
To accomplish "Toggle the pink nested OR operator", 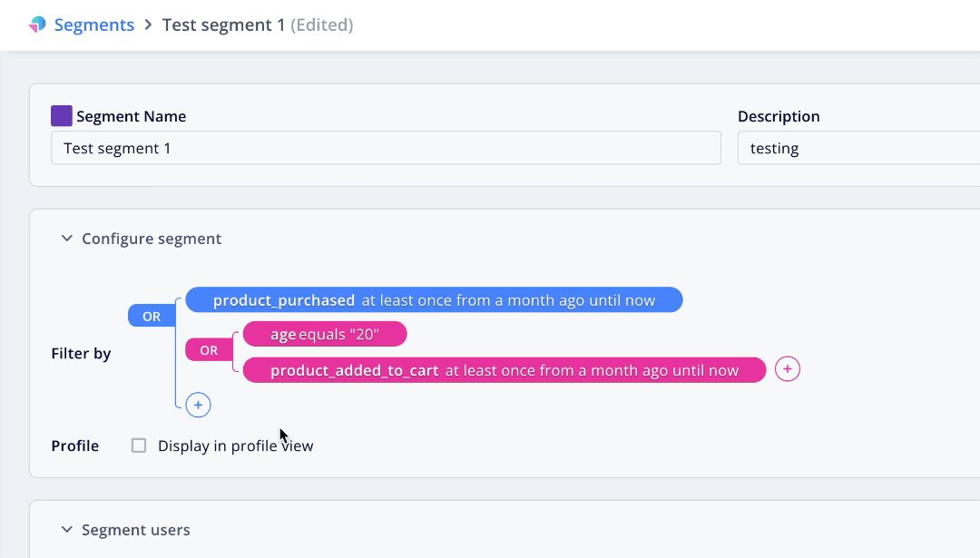I will tap(209, 350).
